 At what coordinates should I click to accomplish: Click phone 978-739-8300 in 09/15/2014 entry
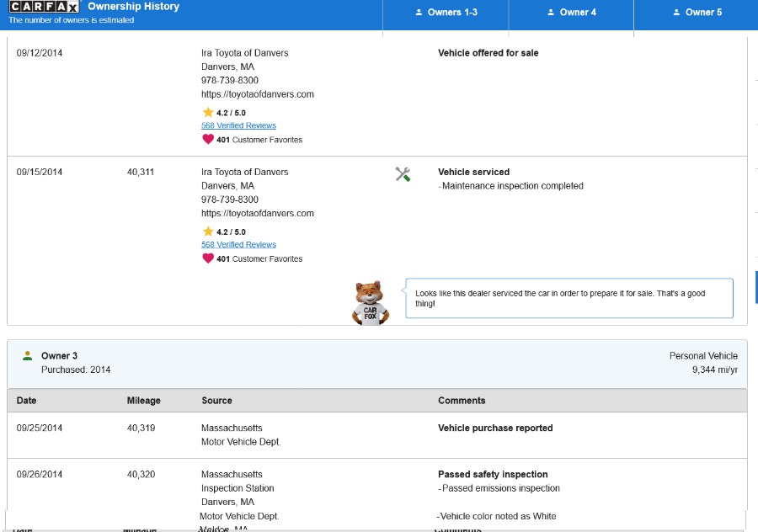[230, 199]
